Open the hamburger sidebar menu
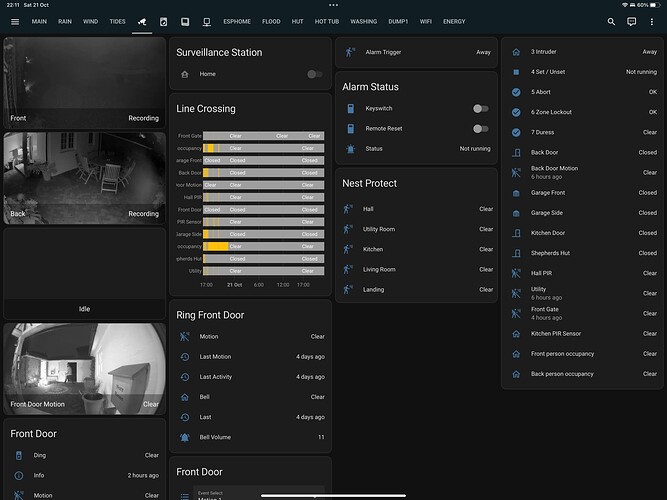The width and height of the screenshot is (667, 500). [14, 21]
